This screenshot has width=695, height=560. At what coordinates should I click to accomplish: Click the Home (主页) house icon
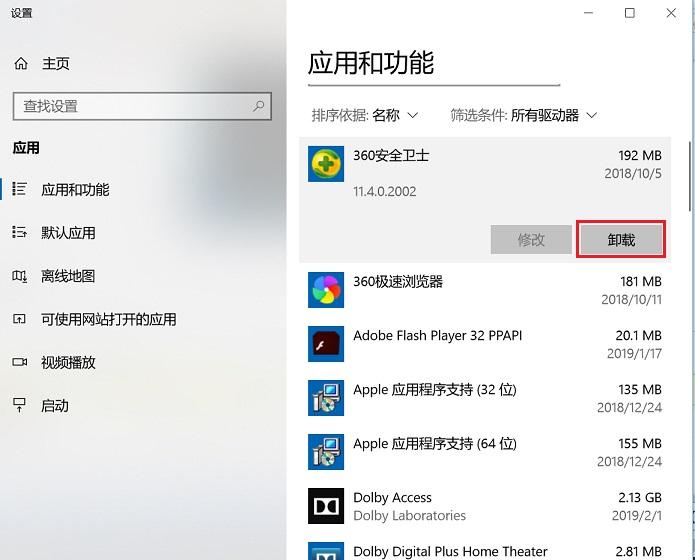[21, 63]
